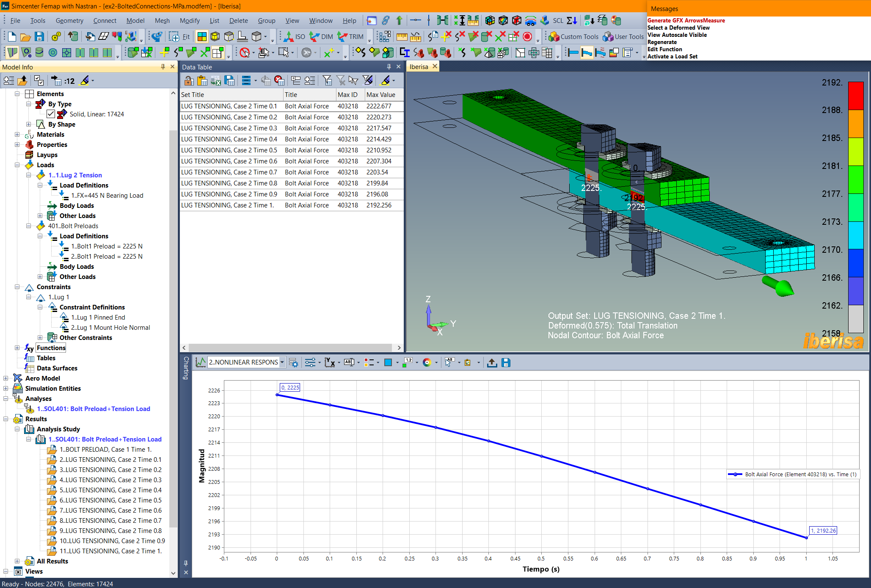This screenshot has width=871, height=588.
Task: Open the File menu
Action: (x=15, y=20)
